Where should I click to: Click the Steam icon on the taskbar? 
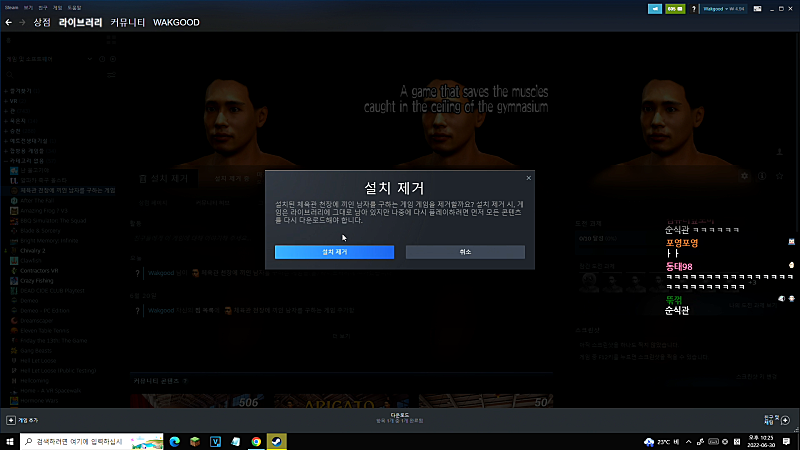[x=277, y=441]
